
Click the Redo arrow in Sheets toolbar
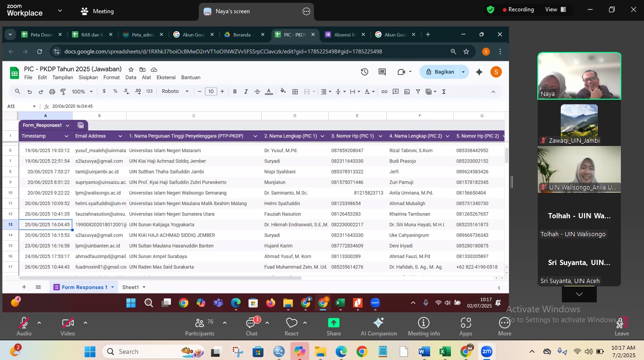tap(41, 92)
